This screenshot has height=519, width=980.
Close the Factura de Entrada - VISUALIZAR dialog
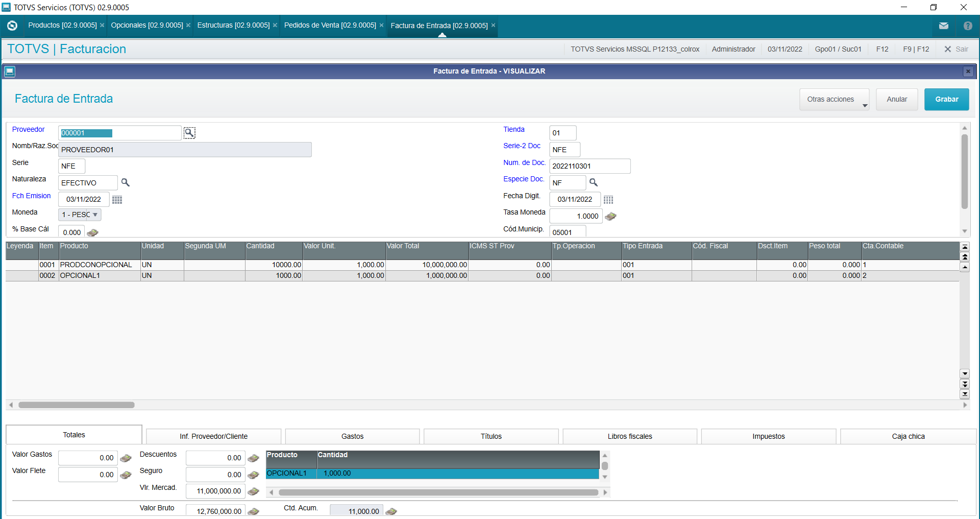tap(968, 72)
